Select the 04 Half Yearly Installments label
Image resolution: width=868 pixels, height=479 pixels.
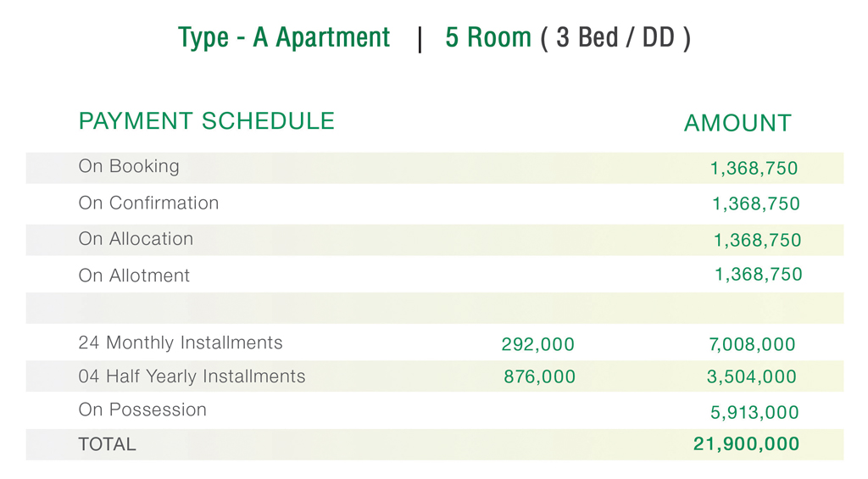pyautogui.click(x=192, y=376)
